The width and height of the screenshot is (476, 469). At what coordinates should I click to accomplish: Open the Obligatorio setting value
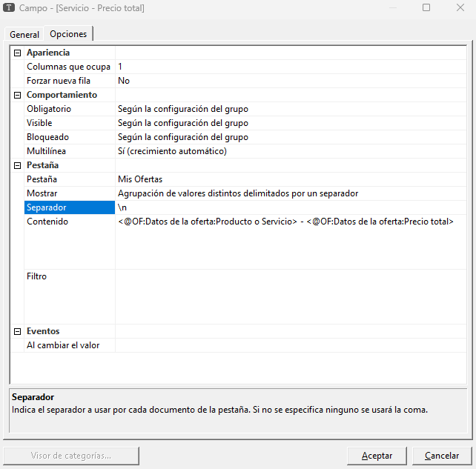(x=289, y=109)
